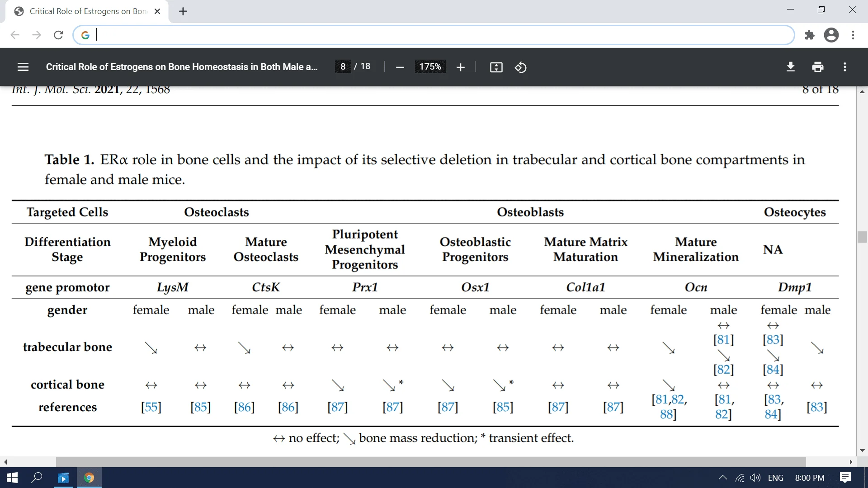Open trabecular reference [84] link
The width and height of the screenshot is (868, 488).
(773, 370)
